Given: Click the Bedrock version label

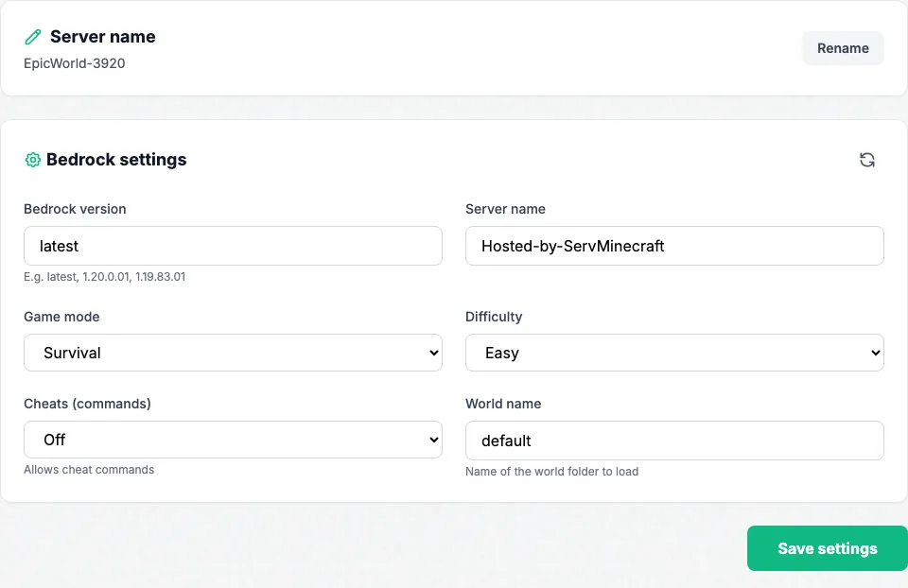Looking at the screenshot, I should 75,209.
